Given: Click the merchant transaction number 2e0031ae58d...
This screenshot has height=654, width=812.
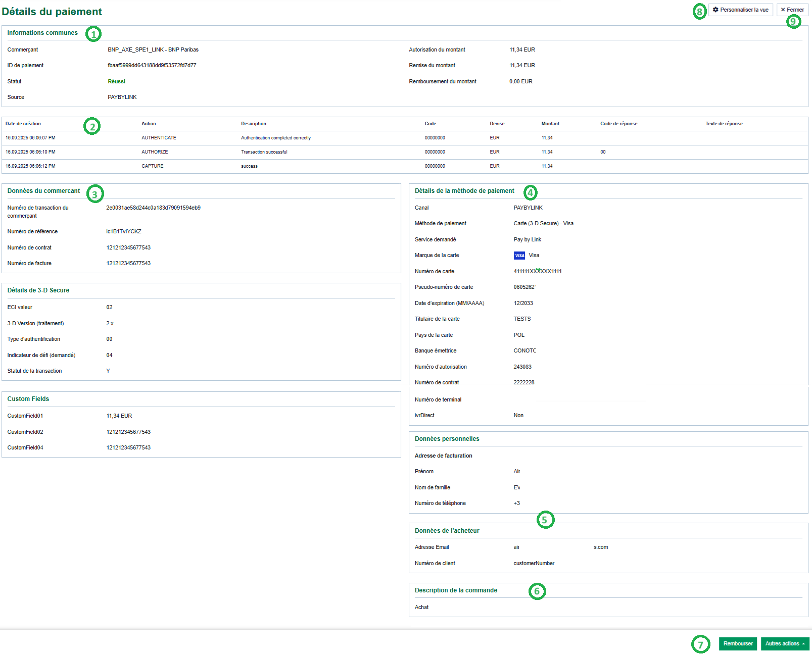Looking at the screenshot, I should click(153, 208).
